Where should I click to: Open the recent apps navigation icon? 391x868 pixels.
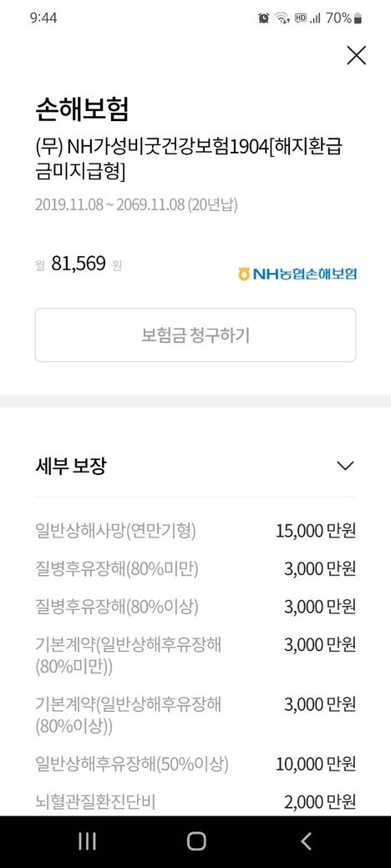[x=87, y=841]
